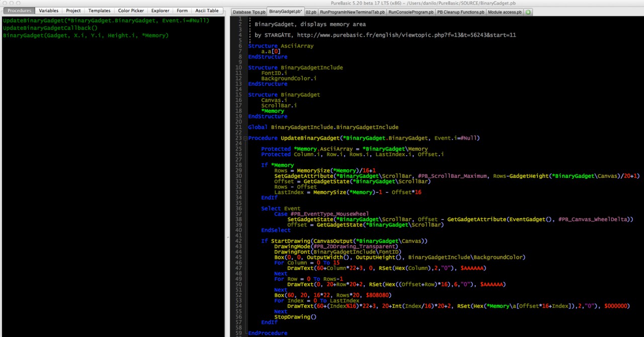Switch to the Database Tips.pb file tab
The width and height of the screenshot is (644, 337).
[249, 12]
